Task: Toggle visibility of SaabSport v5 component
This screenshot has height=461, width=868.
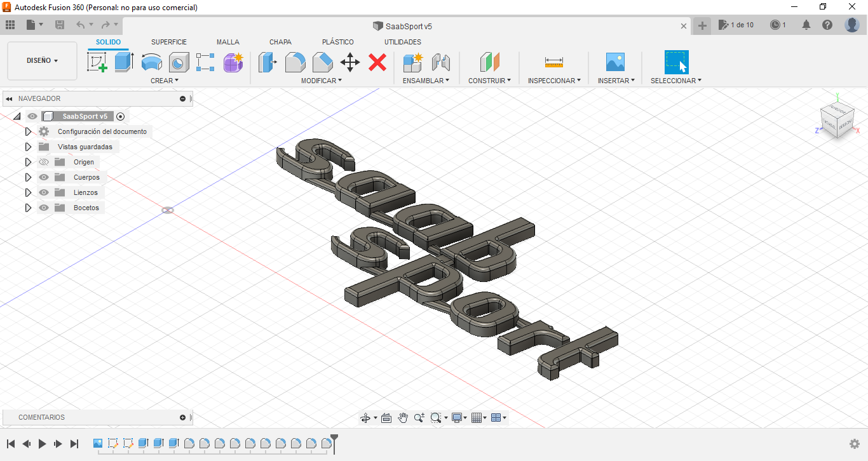Action: [x=32, y=116]
